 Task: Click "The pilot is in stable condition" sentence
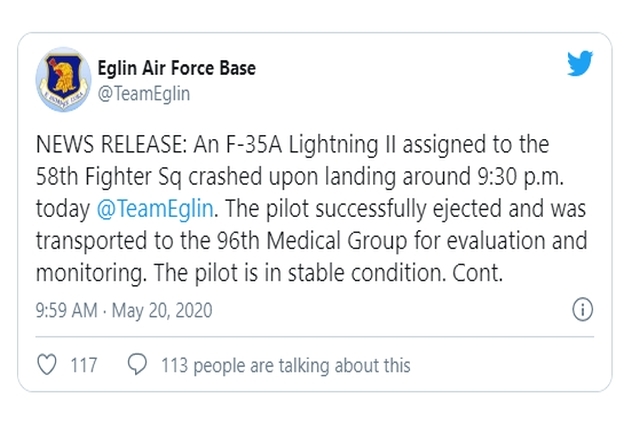tap(300, 273)
